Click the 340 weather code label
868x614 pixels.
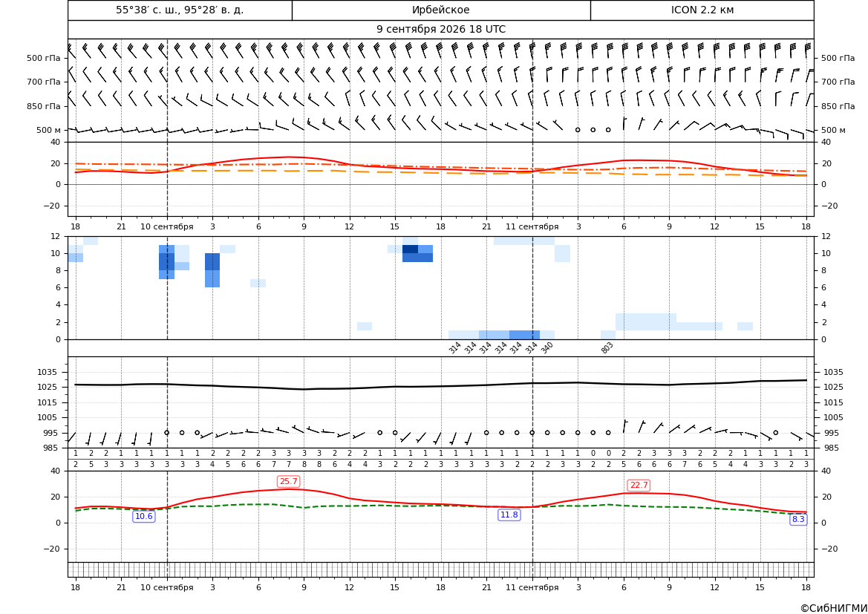coord(546,347)
